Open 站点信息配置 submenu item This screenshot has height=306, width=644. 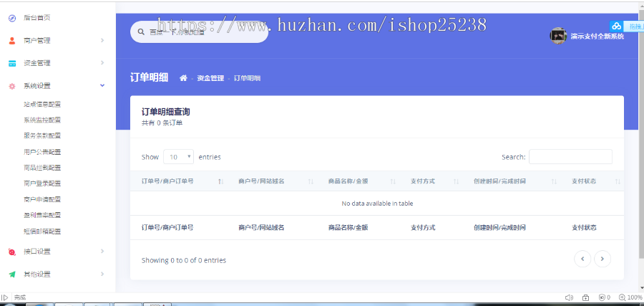pyautogui.click(x=42, y=105)
